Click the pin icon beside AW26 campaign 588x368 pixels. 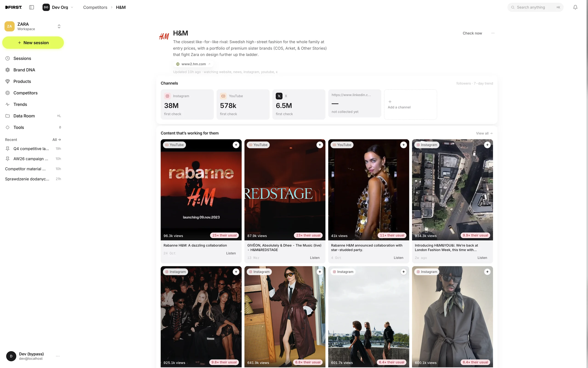[8, 159]
